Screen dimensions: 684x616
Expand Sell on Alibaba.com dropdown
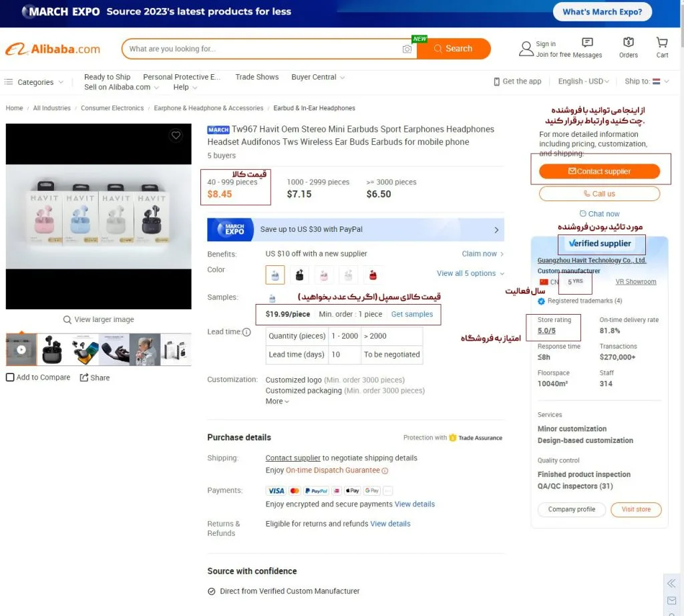pyautogui.click(x=122, y=88)
